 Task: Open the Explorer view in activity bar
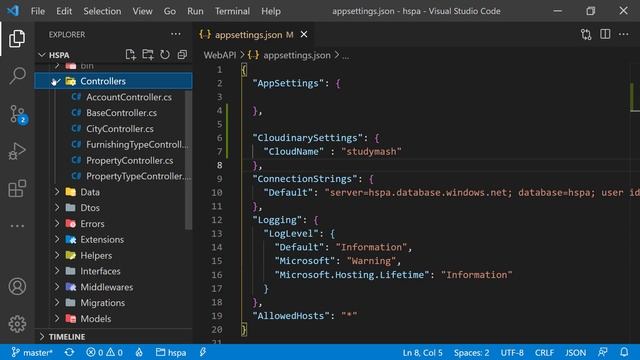[17, 39]
